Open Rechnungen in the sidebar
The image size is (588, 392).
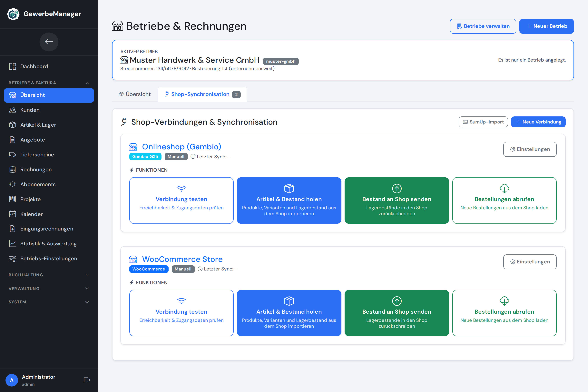tap(49, 170)
